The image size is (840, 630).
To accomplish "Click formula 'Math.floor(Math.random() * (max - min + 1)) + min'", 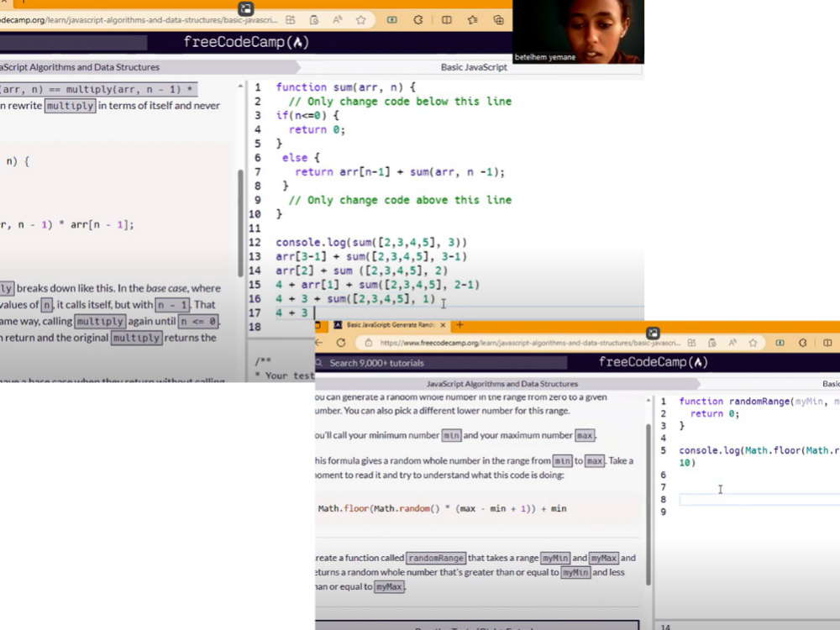I will (x=442, y=508).
